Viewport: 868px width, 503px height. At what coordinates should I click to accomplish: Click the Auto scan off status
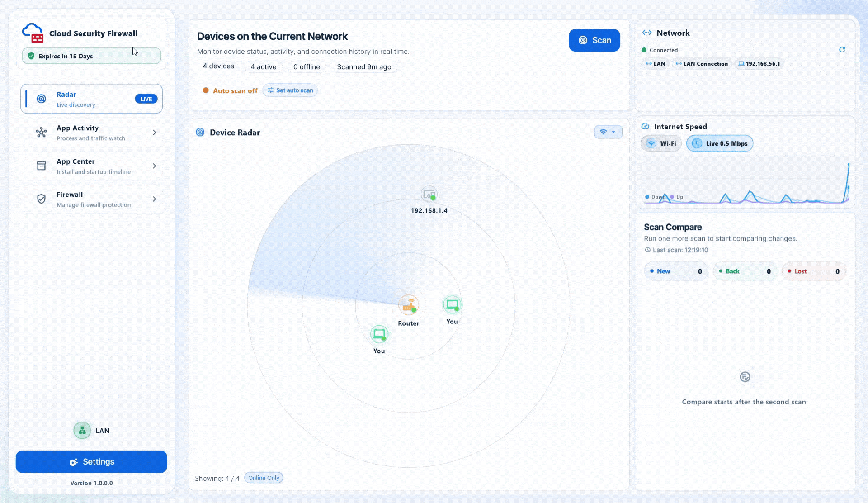click(x=230, y=90)
